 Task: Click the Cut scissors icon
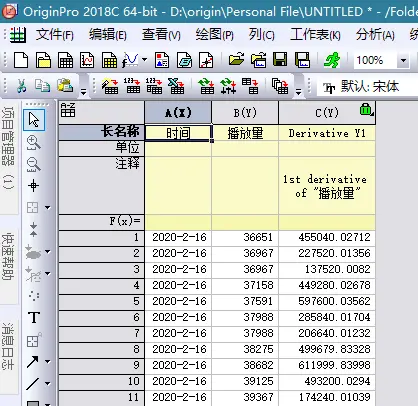21,86
